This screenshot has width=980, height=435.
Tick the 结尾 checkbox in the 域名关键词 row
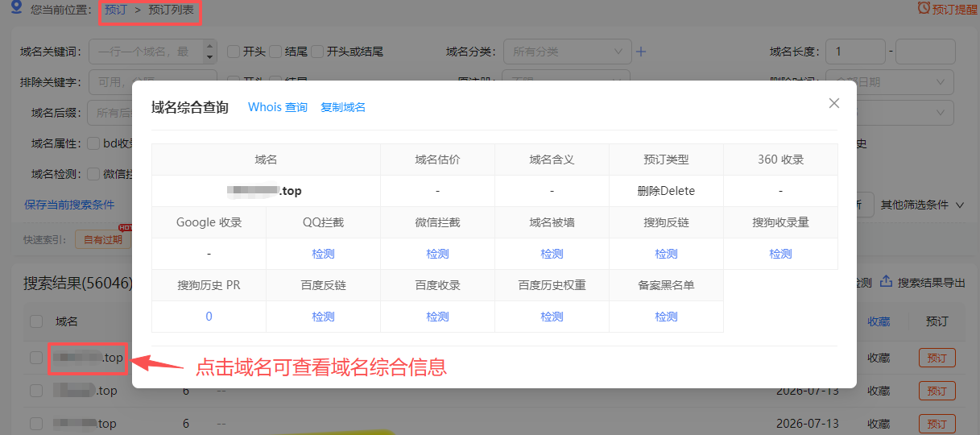pos(275,52)
